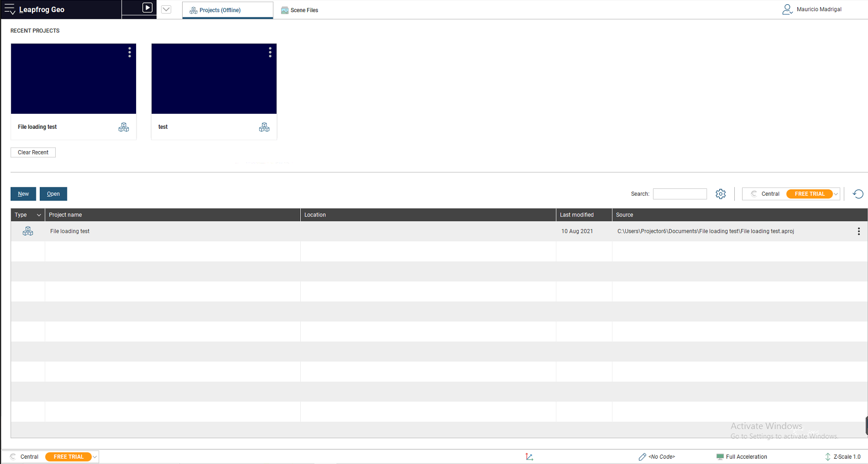Click the Central icon in the status bar
This screenshot has height=464, width=868.
pyautogui.click(x=13, y=457)
